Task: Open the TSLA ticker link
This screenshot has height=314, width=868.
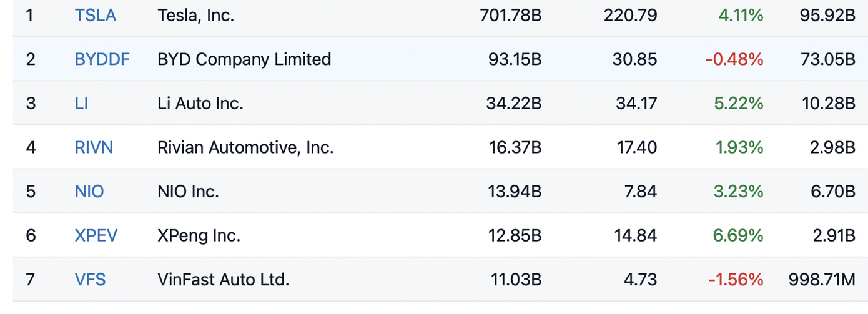Action: pos(96,15)
